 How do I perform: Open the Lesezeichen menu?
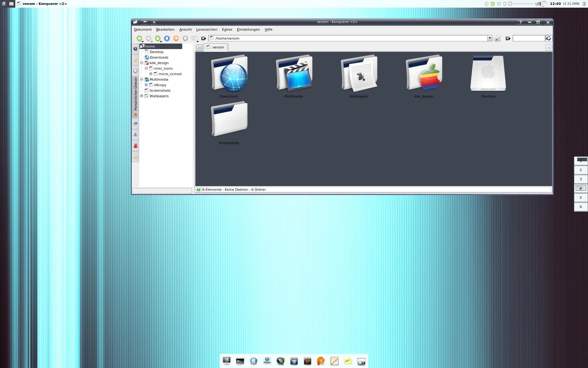[207, 29]
